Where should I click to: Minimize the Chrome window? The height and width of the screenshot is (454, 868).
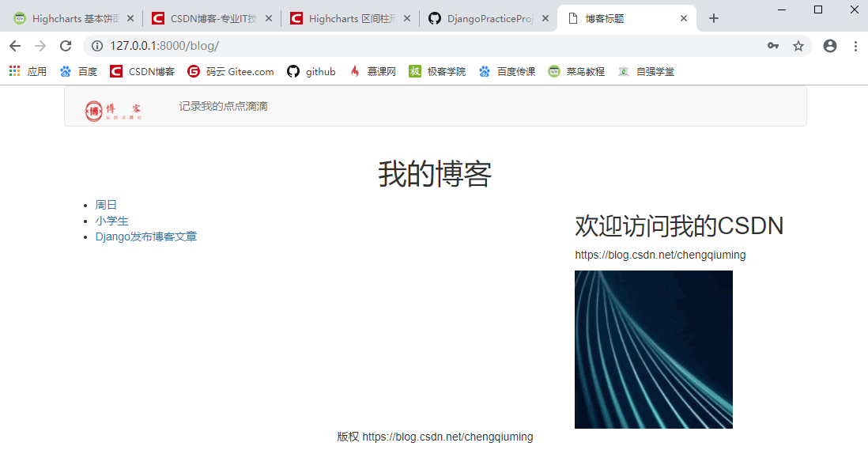click(x=782, y=9)
